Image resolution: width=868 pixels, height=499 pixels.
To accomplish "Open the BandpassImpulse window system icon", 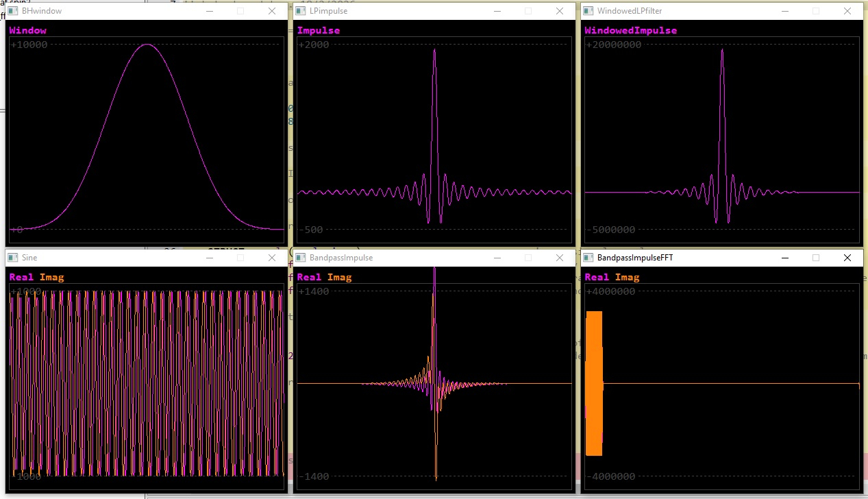I will tap(300, 258).
